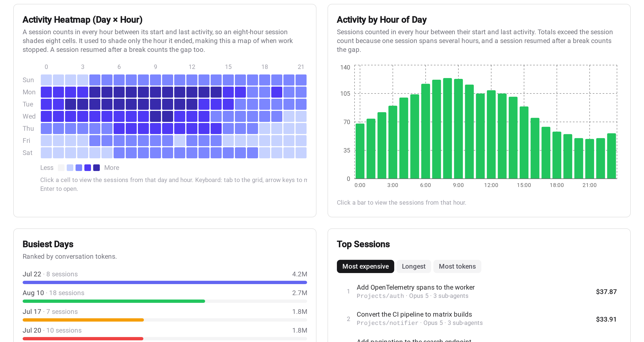Click the 4.2M token value
The height and width of the screenshot is (342, 644).
(300, 274)
